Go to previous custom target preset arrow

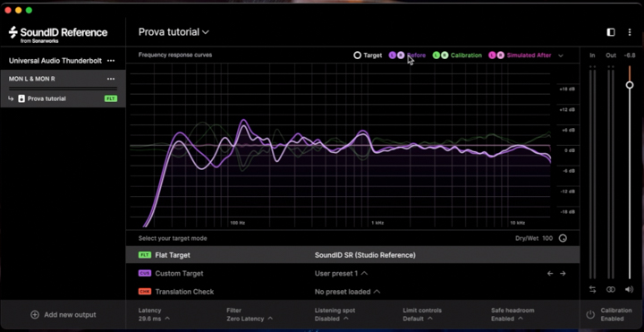click(x=550, y=273)
